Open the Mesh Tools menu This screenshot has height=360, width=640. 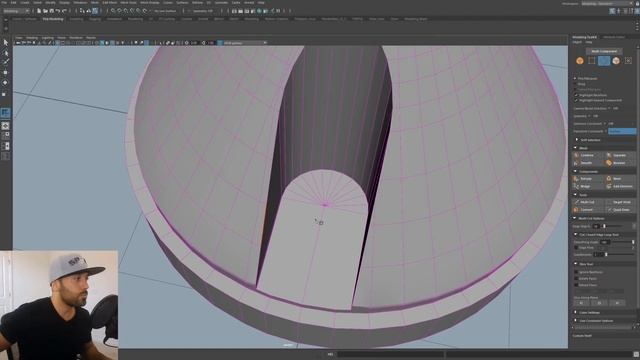coord(128,2)
